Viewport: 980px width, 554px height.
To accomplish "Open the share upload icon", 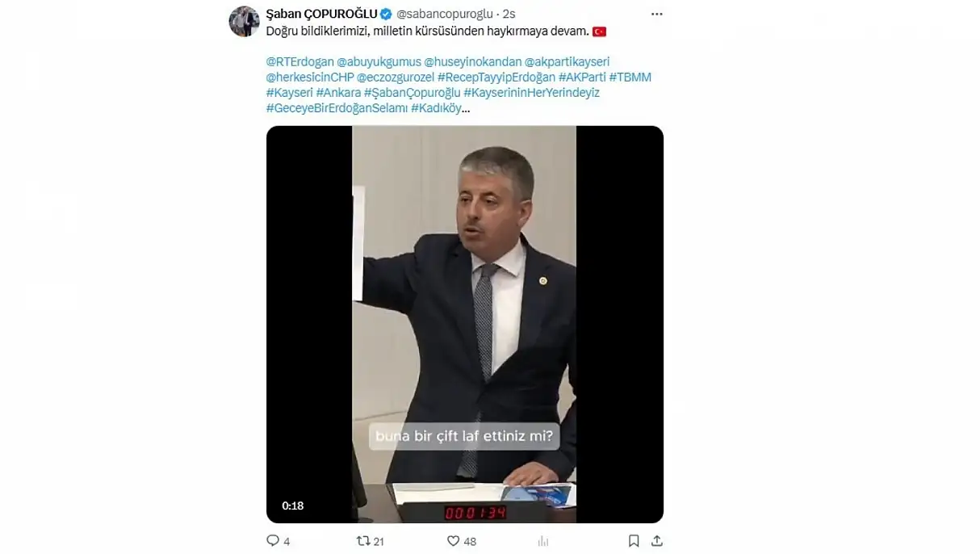I will (x=657, y=540).
